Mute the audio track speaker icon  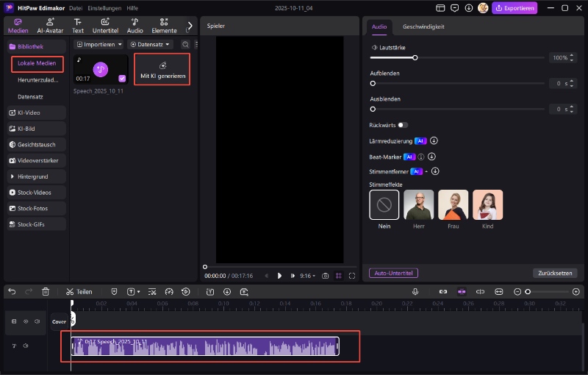(26, 346)
